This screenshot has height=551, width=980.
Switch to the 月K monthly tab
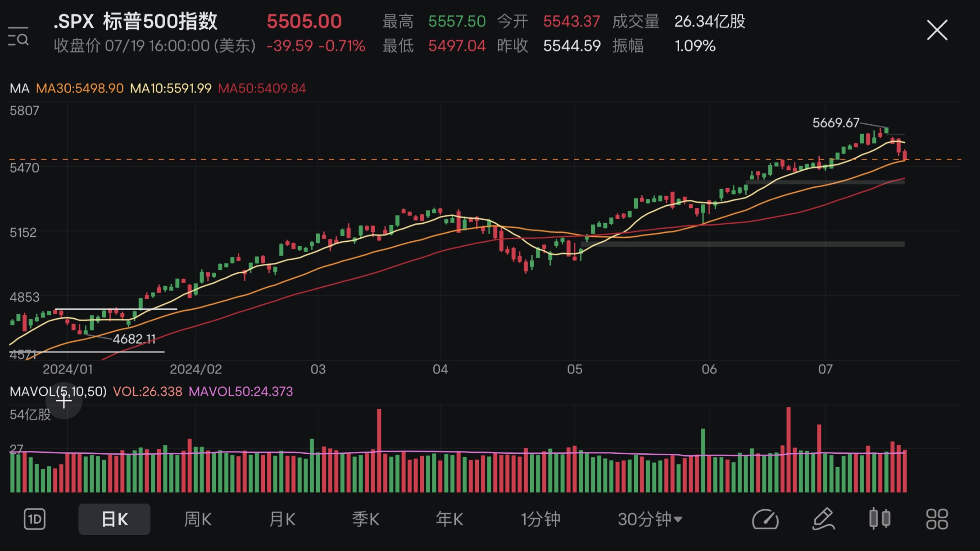(x=282, y=519)
